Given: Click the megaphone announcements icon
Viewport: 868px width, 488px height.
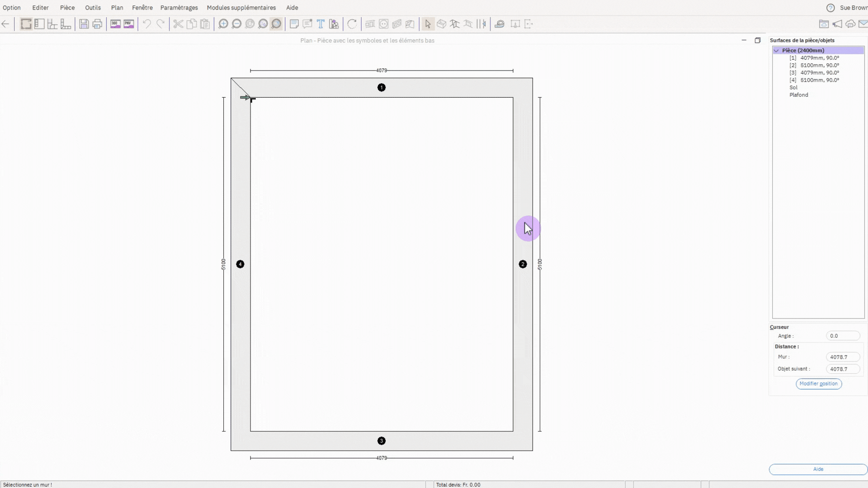Looking at the screenshot, I should 837,24.
